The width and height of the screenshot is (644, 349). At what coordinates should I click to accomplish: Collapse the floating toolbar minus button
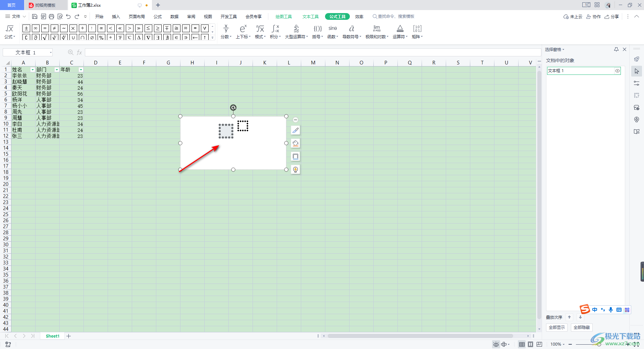point(296,120)
